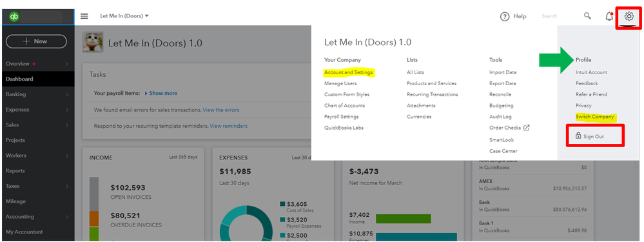
Task: Click the $80,521 overdue invoices amount
Action: [125, 216]
